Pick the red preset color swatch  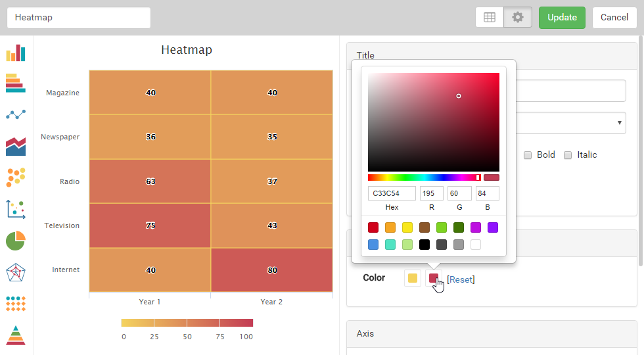373,227
